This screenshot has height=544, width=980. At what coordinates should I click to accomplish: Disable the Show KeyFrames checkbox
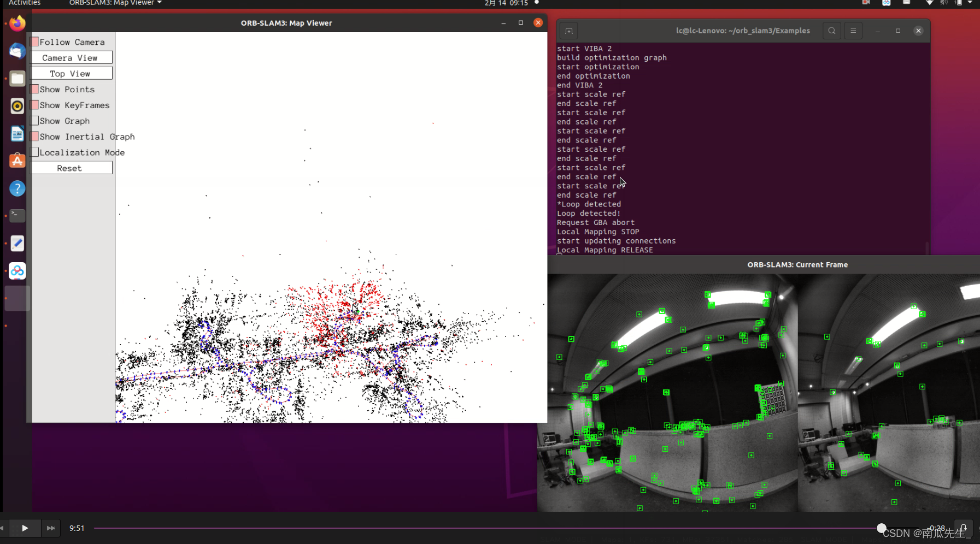pyautogui.click(x=35, y=105)
